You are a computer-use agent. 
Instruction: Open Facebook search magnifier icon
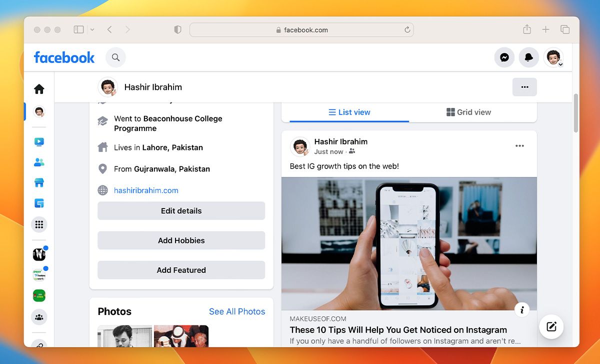click(115, 57)
